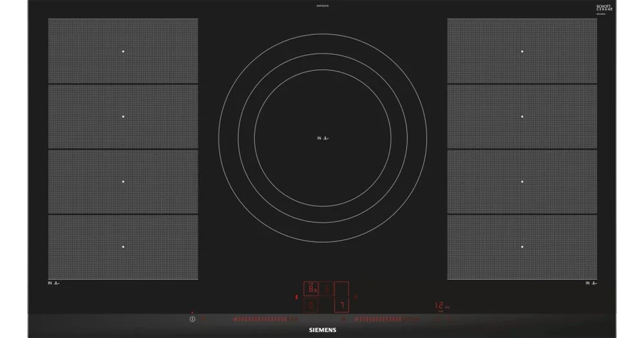This screenshot has height=338, width=644.
Task: Tap the IN induction symbol inside the round zone
Action: click(x=323, y=138)
